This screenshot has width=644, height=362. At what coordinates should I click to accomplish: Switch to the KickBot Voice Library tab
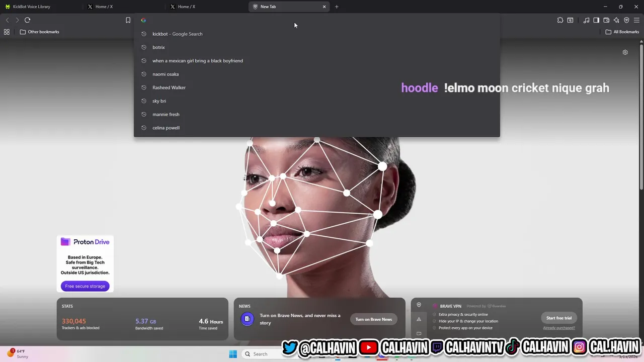click(x=40, y=7)
